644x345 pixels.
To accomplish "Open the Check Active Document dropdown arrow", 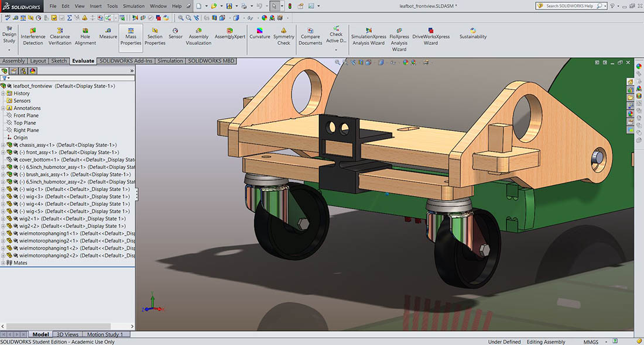I will pos(336,50).
